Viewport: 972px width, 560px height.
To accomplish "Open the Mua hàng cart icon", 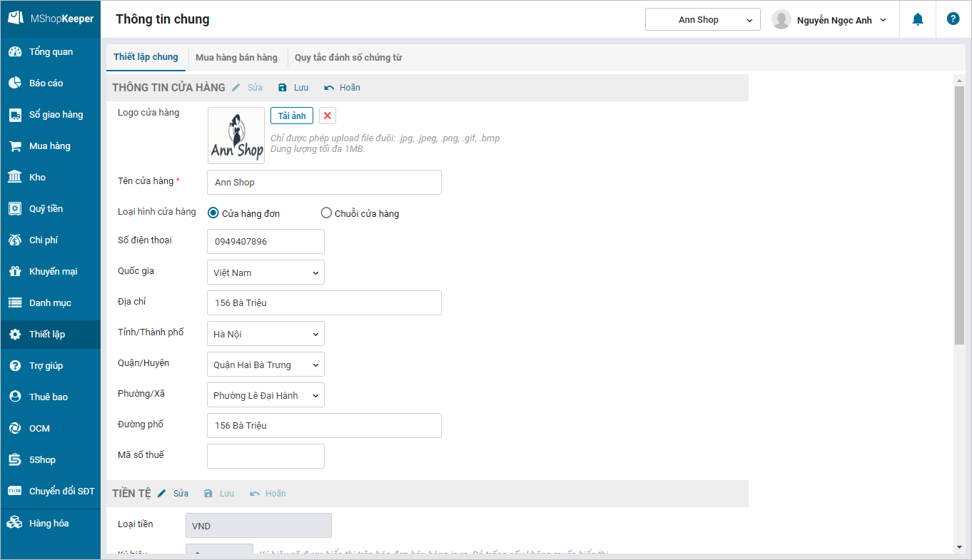I will tap(15, 146).
